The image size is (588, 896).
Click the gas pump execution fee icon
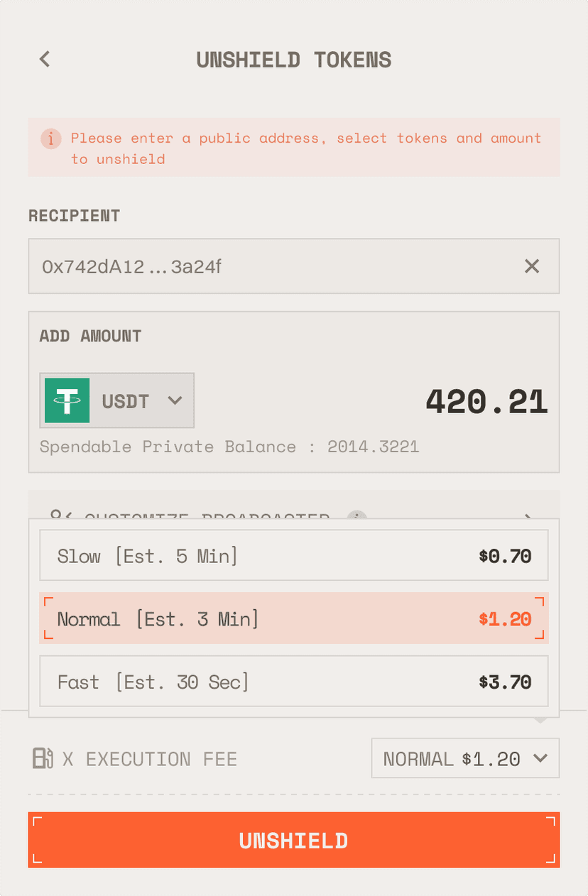[43, 758]
